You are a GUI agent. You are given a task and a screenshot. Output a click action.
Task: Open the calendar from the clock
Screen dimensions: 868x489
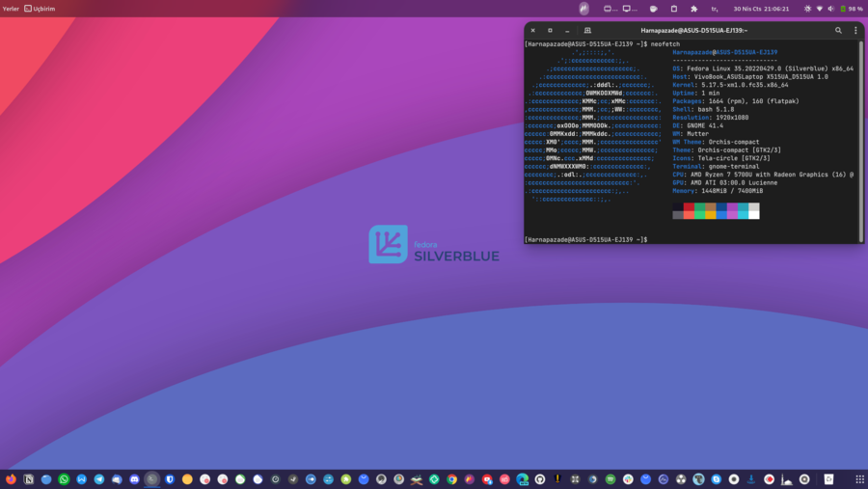pos(761,9)
